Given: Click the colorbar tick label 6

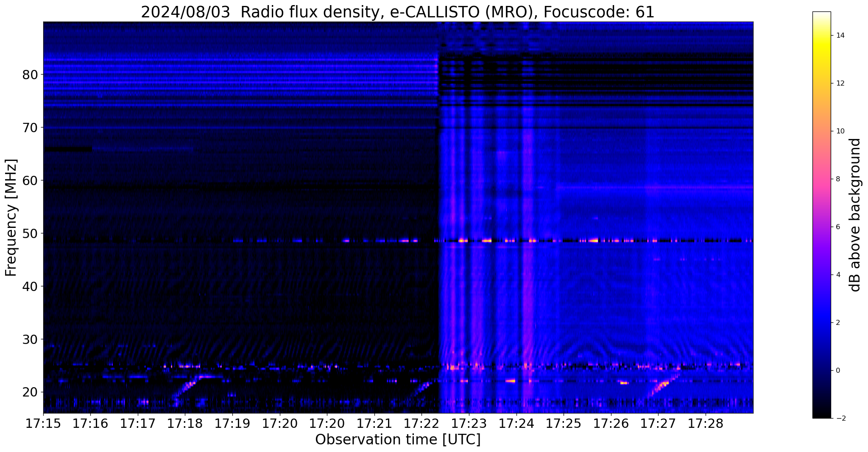Looking at the screenshot, I should (x=837, y=227).
